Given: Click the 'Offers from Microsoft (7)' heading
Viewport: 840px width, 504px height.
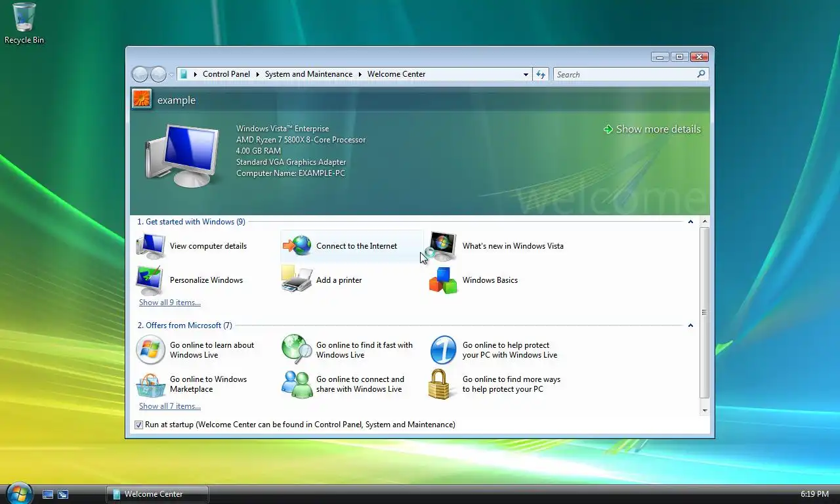Looking at the screenshot, I should pos(184,325).
